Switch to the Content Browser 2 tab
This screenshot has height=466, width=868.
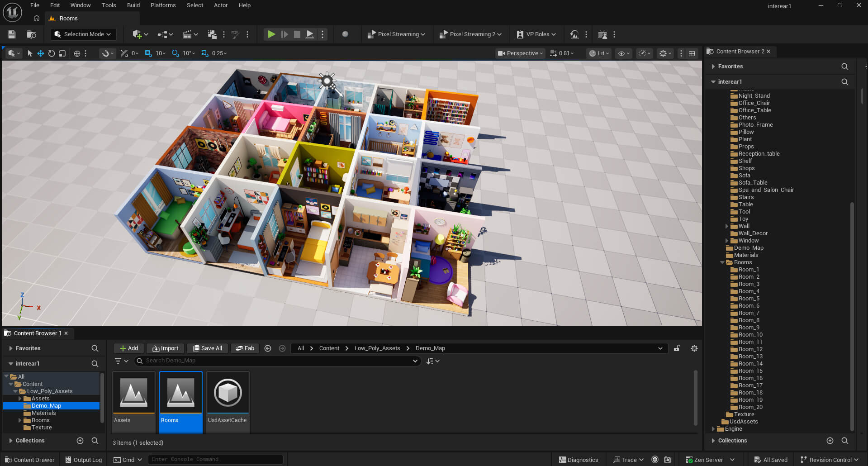click(x=740, y=52)
